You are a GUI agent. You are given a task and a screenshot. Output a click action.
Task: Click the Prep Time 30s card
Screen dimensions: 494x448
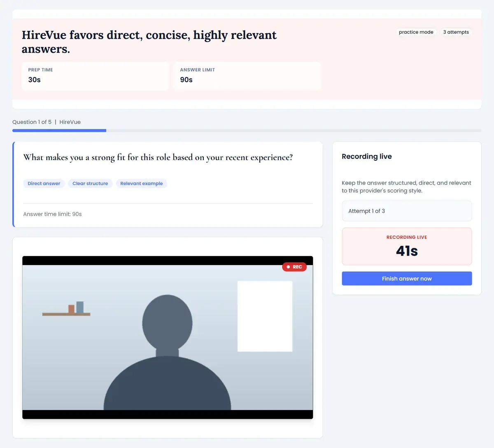[x=95, y=76]
